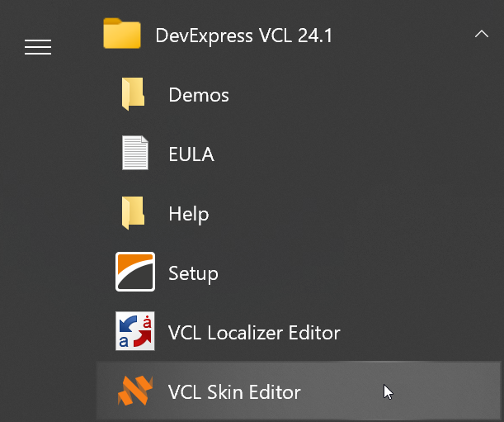Screen dimensions: 504x422
Task: Open the EULA entry text label
Action: (191, 154)
